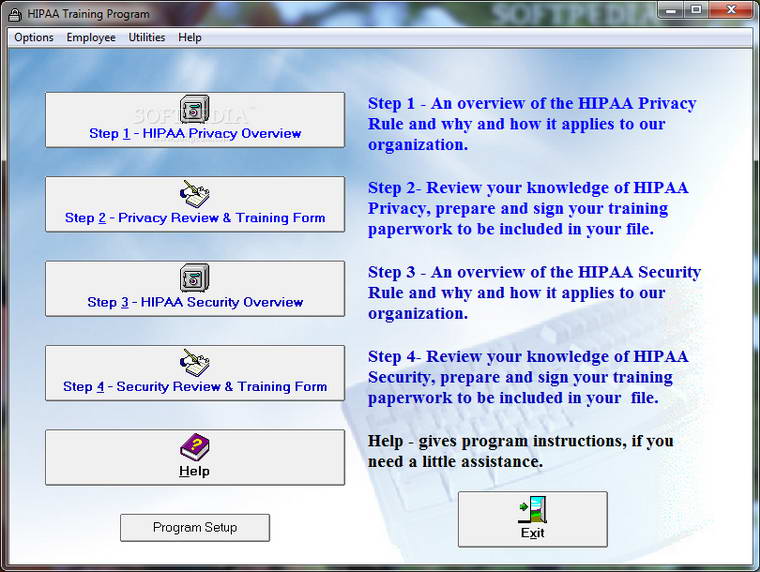The width and height of the screenshot is (760, 572).
Task: Click the purple question-mark book icon
Action: tap(194, 447)
